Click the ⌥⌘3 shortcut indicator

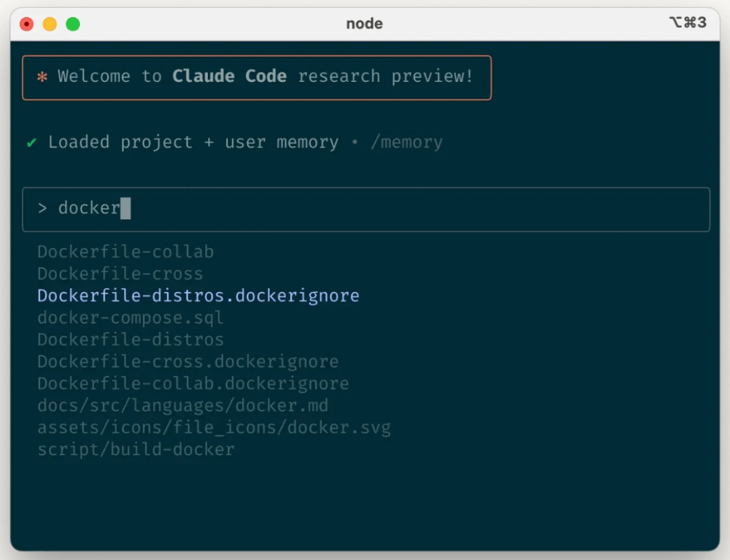tap(688, 21)
